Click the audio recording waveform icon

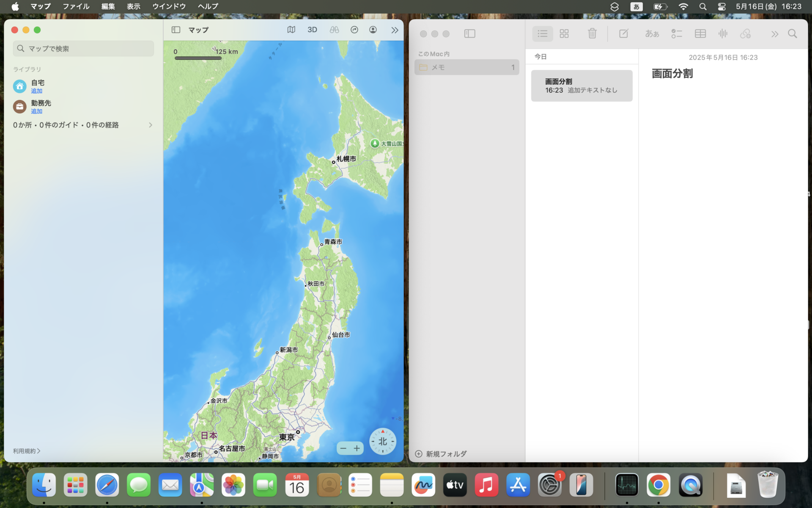click(723, 33)
